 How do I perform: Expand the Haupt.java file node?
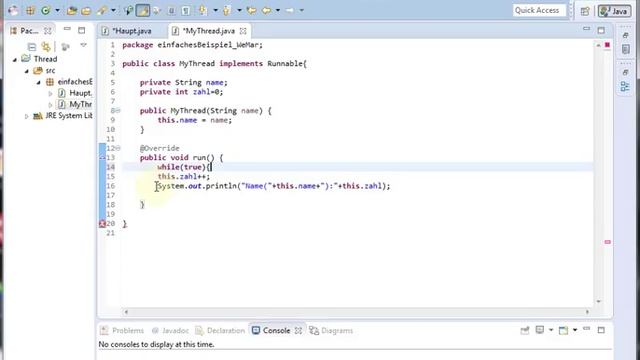pos(51,94)
